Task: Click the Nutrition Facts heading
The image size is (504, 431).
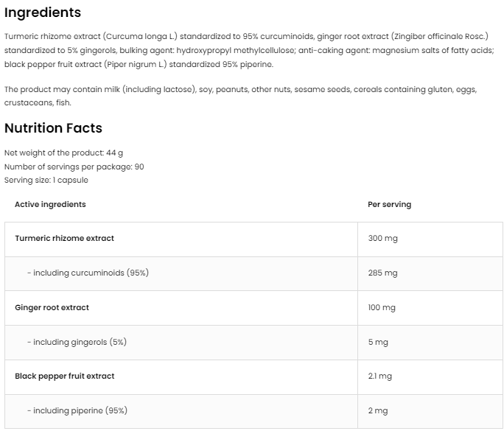Action: click(x=53, y=128)
